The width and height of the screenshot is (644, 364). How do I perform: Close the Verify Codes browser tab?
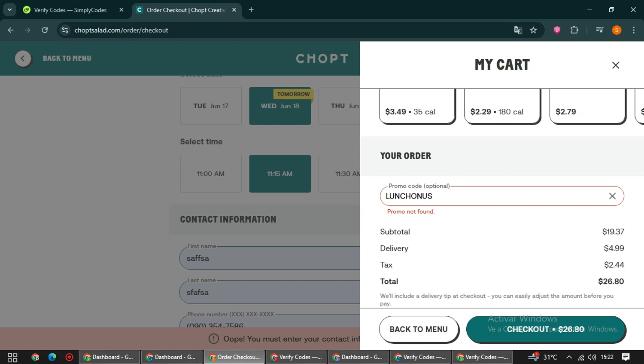[x=122, y=10]
